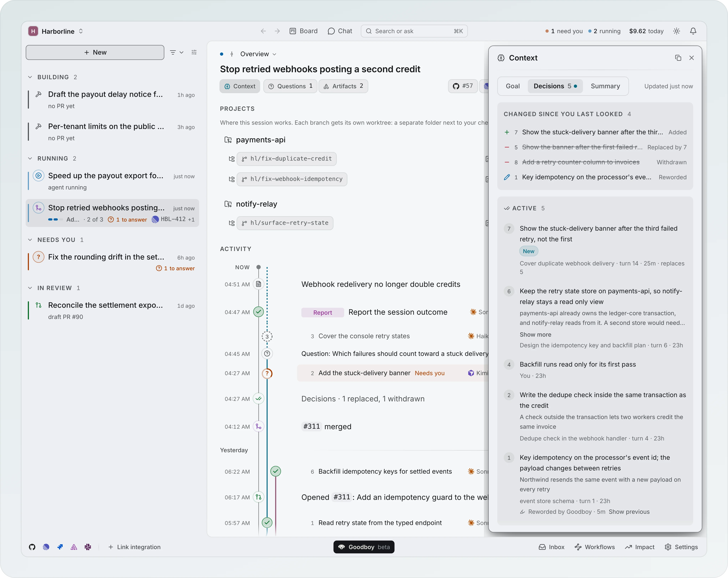Switch to the Goal tab
Viewport: 728px width, 578px height.
[513, 86]
